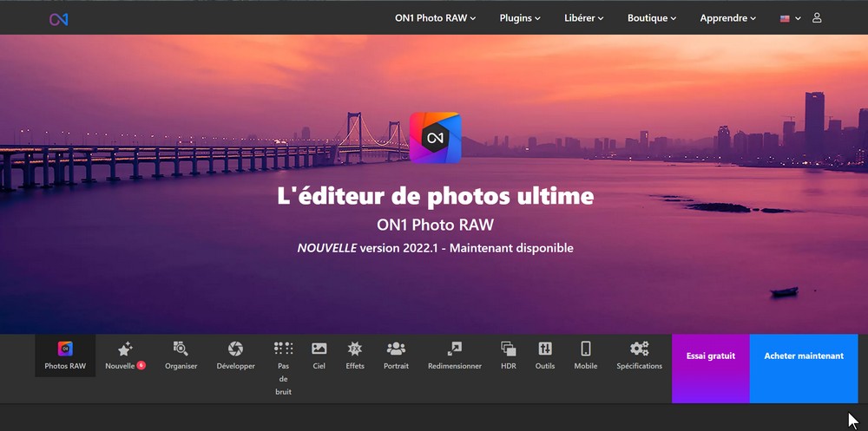Viewport: 868px width, 431px height.
Task: Click the Mobile phone icon
Action: 586,349
